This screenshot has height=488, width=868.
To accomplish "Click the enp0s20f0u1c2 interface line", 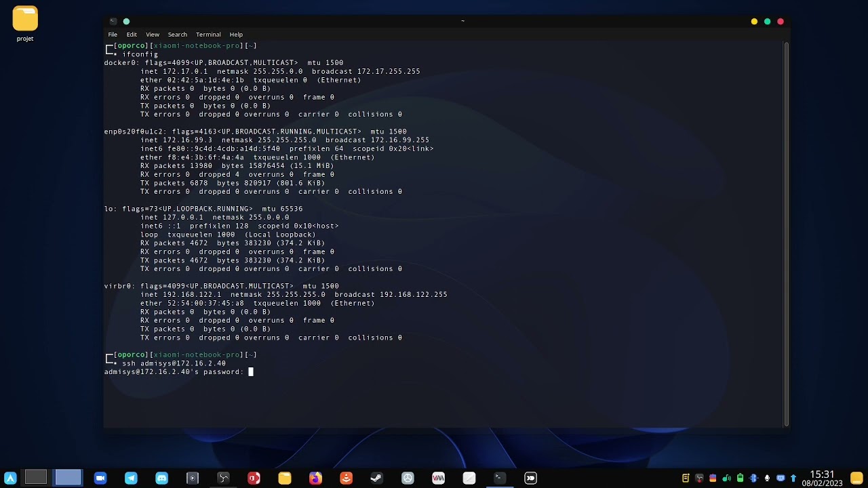I will tap(256, 131).
